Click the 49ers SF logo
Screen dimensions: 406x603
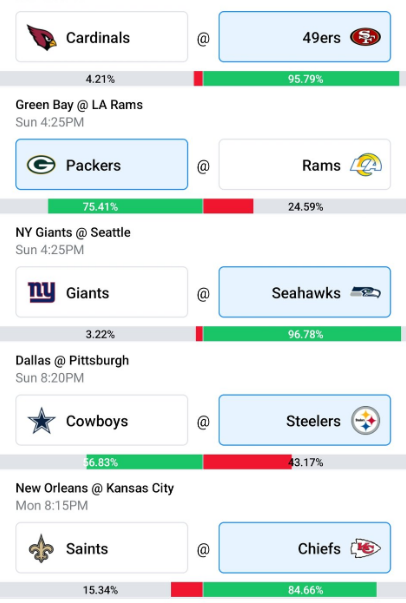[x=365, y=37]
